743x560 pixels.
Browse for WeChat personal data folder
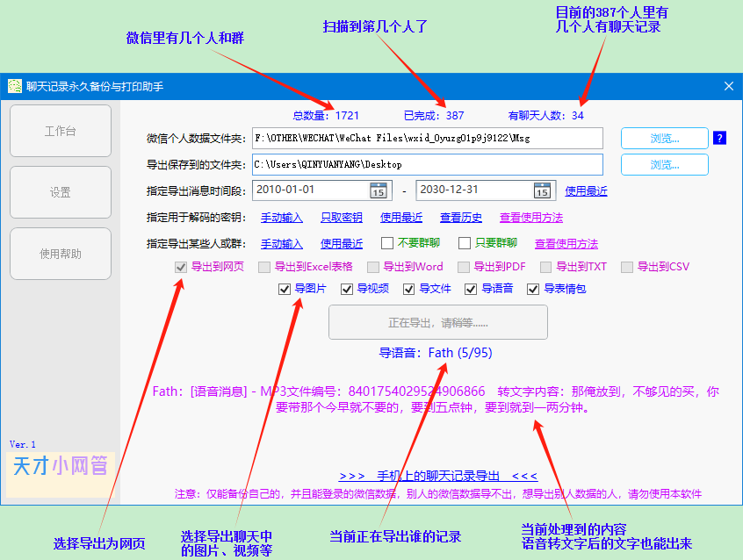click(664, 138)
